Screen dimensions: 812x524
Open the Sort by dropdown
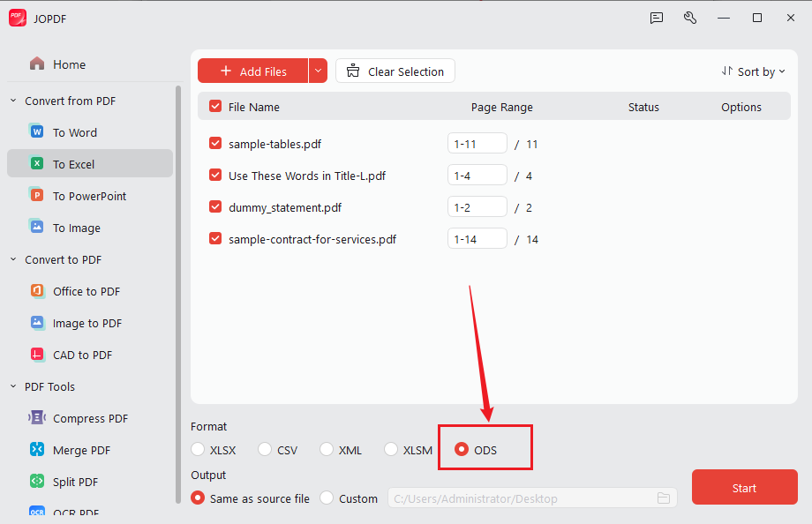point(754,71)
